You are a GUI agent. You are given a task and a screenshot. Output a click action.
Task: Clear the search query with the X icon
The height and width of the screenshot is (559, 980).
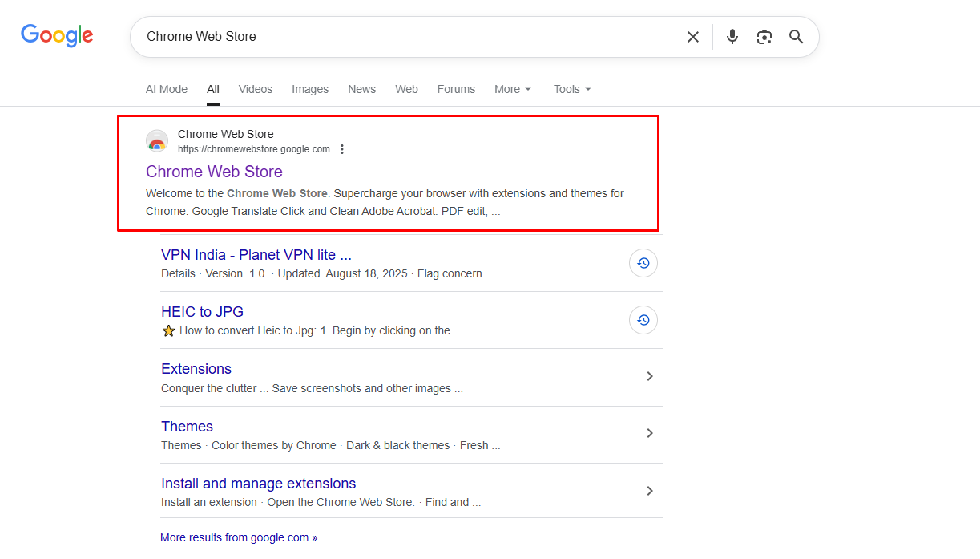click(692, 36)
